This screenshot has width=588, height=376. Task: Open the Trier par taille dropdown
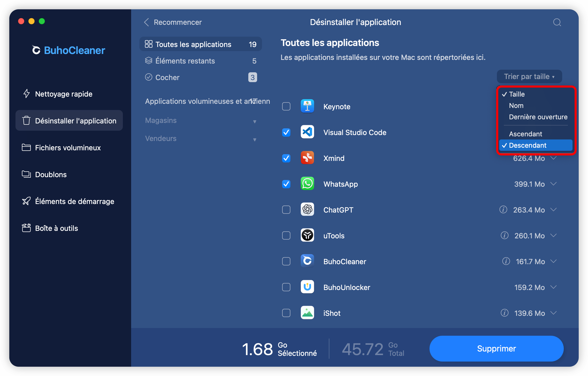tap(529, 76)
